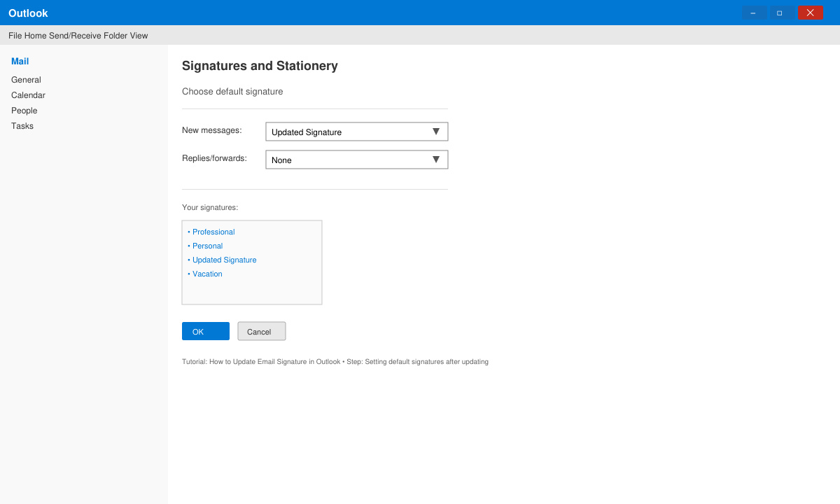Minimize the Outlook window
Image resolution: width=840 pixels, height=504 pixels.
pyautogui.click(x=753, y=13)
